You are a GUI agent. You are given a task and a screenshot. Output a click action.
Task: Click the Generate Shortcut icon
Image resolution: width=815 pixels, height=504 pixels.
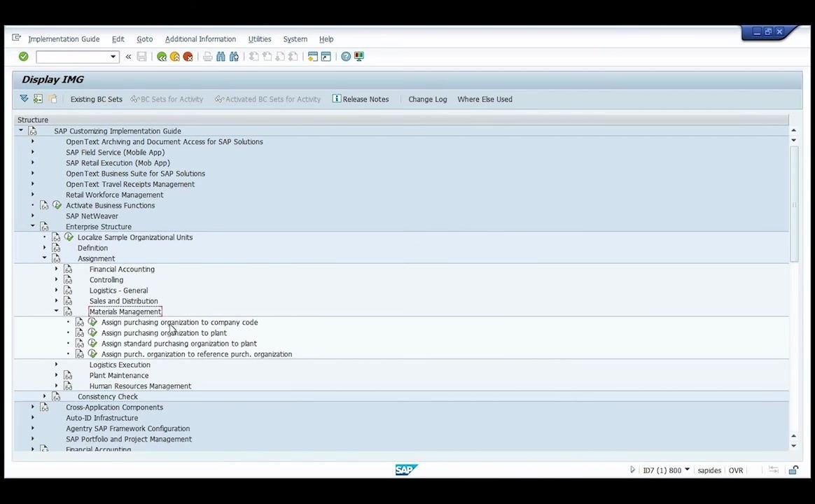(326, 57)
